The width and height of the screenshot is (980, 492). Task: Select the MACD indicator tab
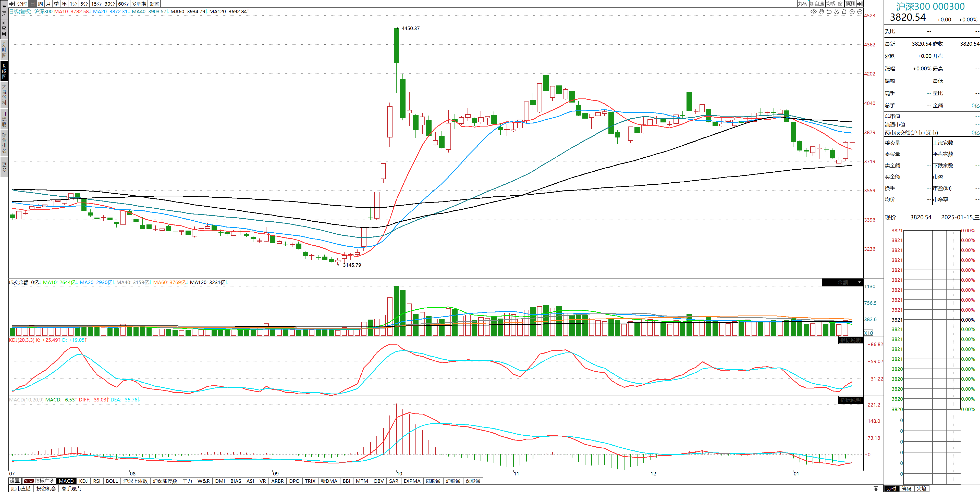(66, 481)
